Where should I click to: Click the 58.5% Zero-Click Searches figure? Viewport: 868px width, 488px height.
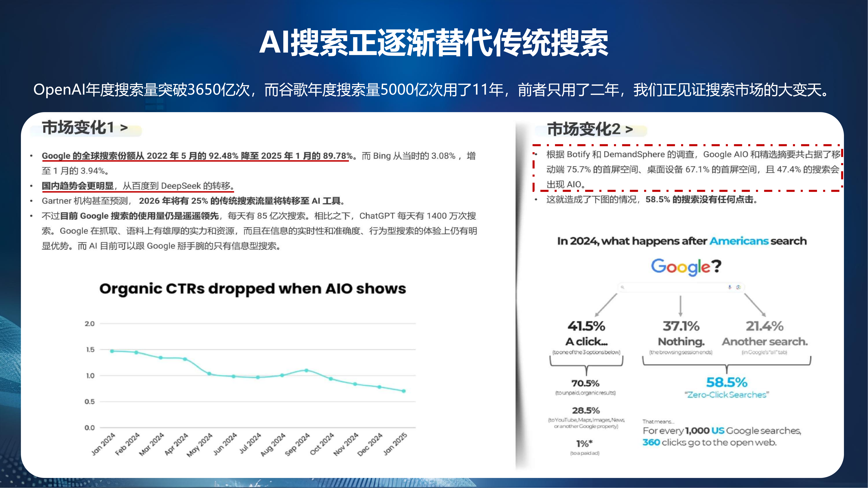click(x=726, y=383)
